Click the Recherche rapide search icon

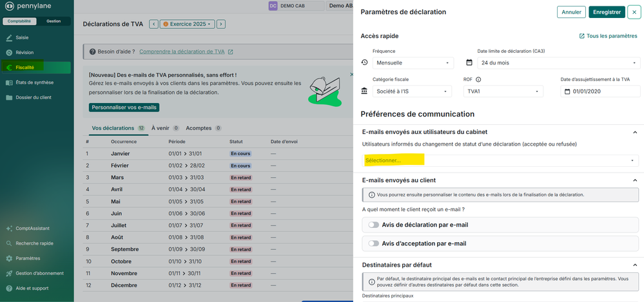(x=9, y=243)
